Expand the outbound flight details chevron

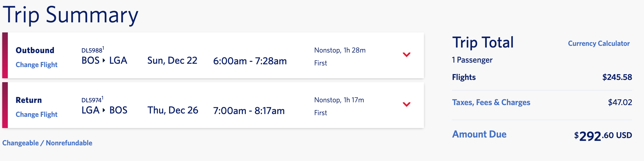pos(406,55)
